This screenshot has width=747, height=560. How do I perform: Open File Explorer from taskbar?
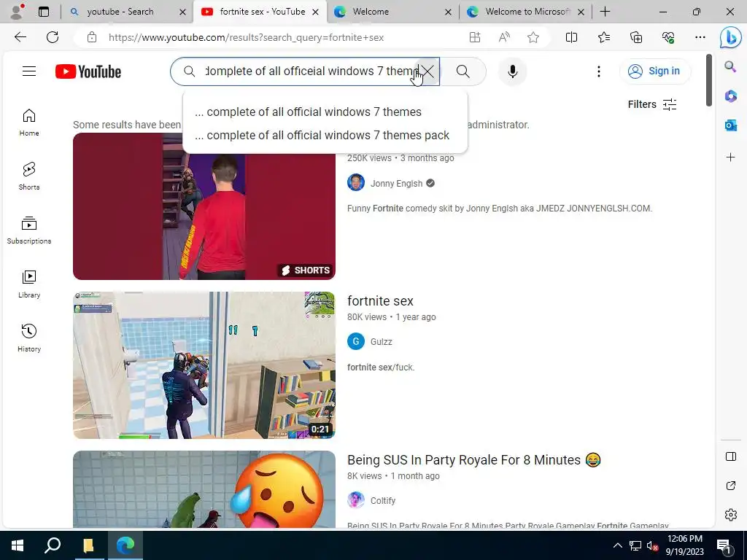[x=88, y=545]
